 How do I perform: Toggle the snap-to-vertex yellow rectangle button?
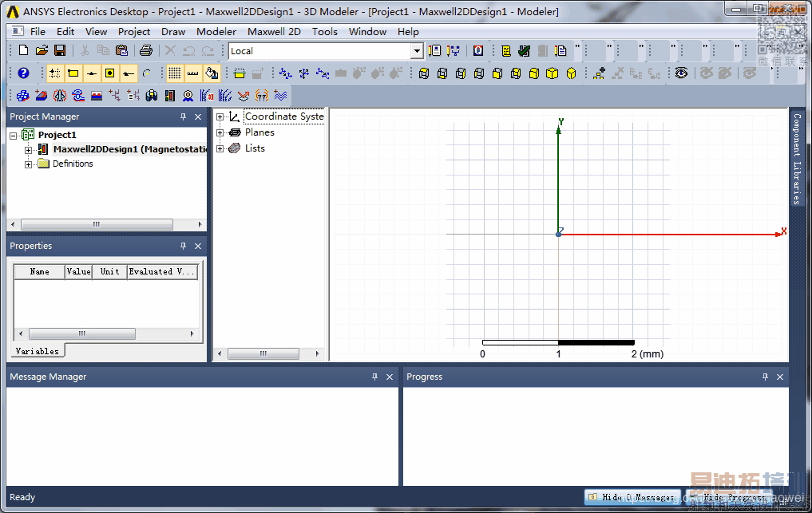tap(73, 73)
